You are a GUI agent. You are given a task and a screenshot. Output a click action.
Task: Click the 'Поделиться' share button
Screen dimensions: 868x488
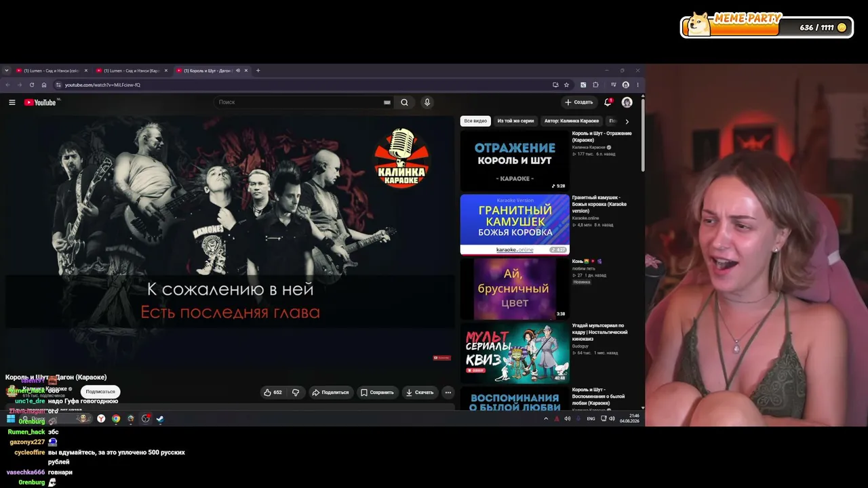330,392
